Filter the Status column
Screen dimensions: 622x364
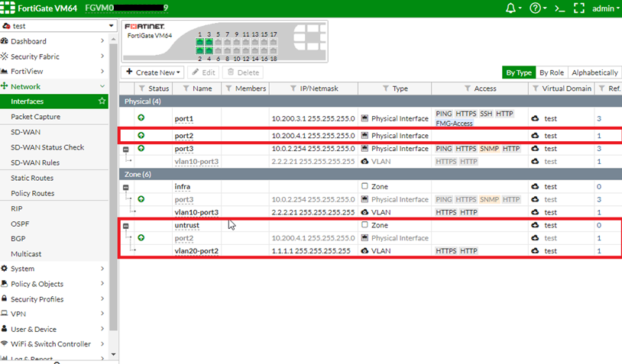141,89
